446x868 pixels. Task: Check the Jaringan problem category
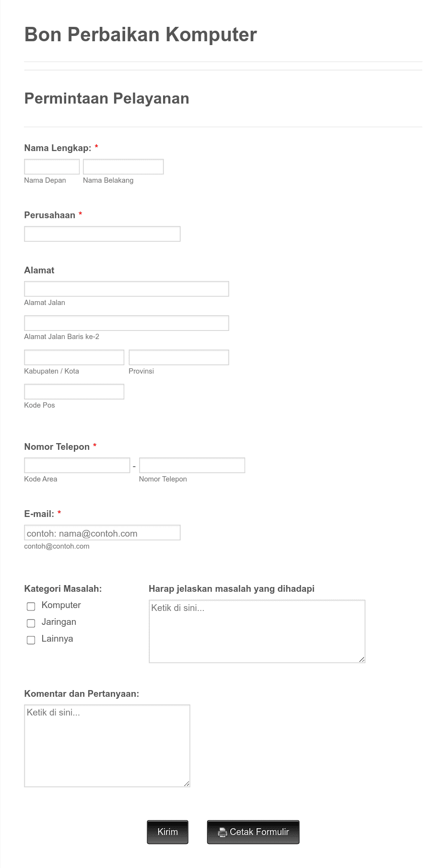[x=31, y=623]
